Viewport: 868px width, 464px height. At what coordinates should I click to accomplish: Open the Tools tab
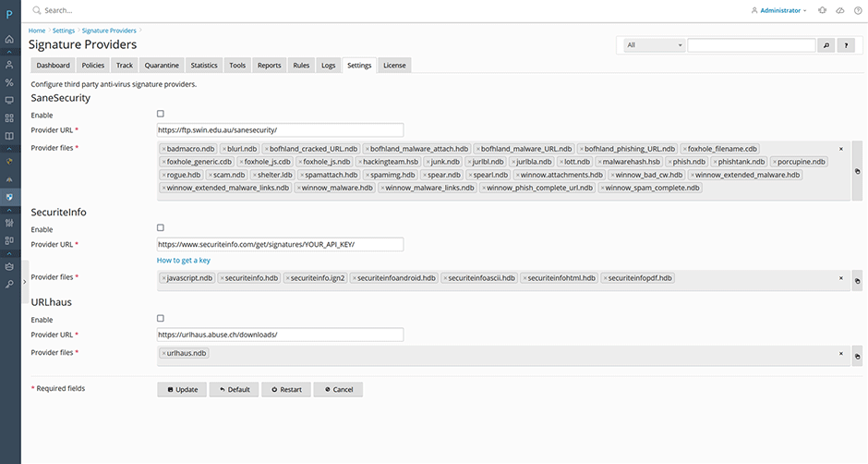[237, 66]
